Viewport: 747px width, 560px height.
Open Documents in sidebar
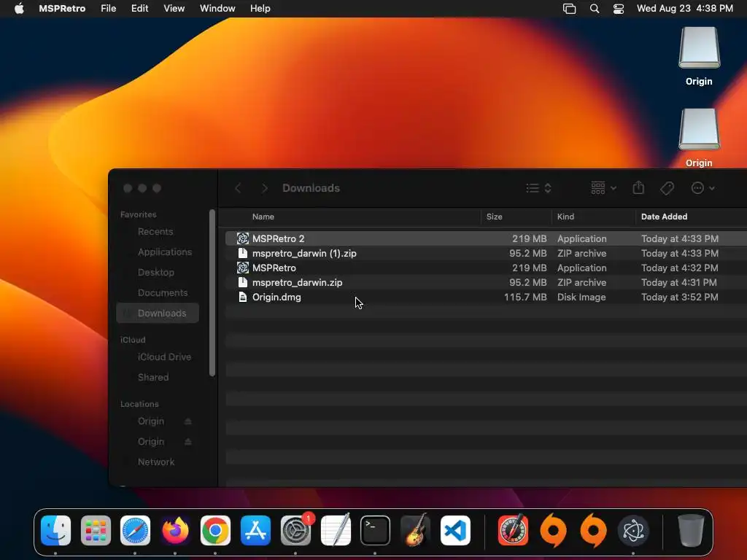click(x=163, y=293)
